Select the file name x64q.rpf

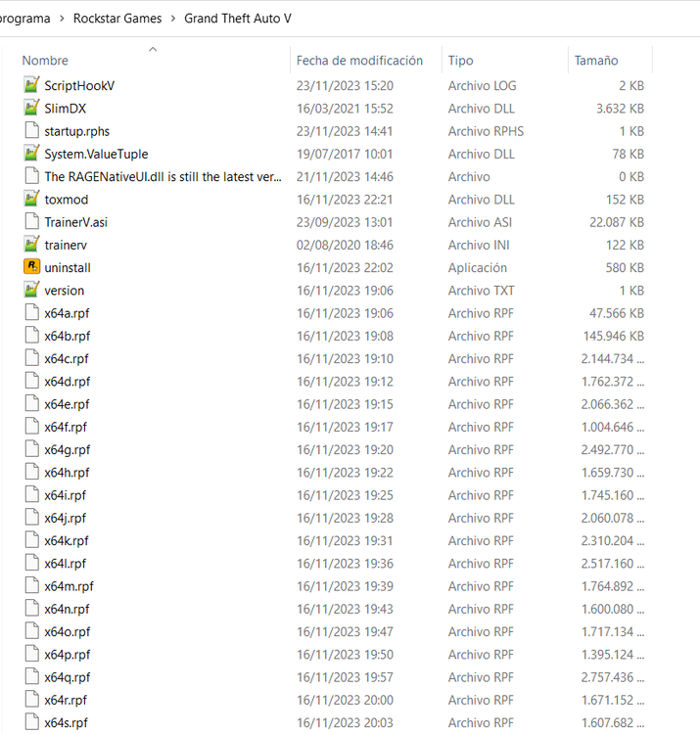pos(67,677)
